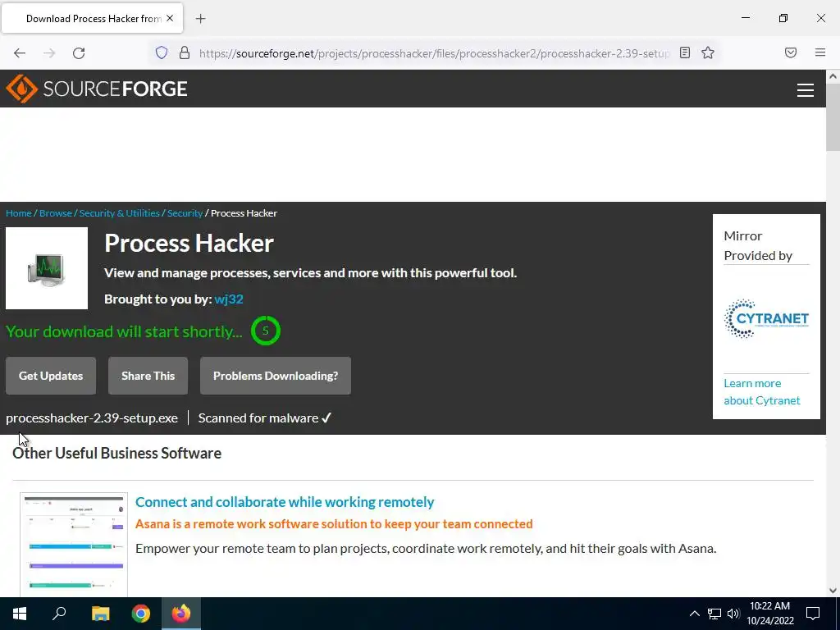
Task: Click the Asana remote work solution subtitle
Action: [334, 524]
